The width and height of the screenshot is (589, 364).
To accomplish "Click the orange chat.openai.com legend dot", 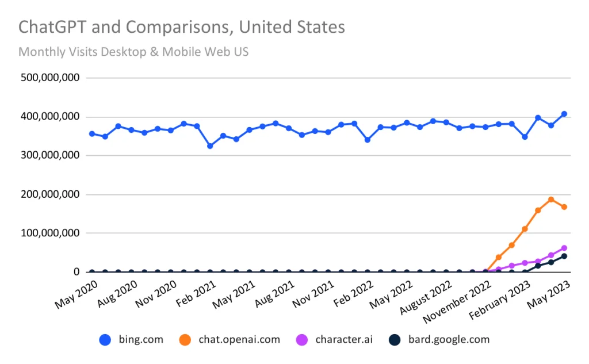I will 185,340.
